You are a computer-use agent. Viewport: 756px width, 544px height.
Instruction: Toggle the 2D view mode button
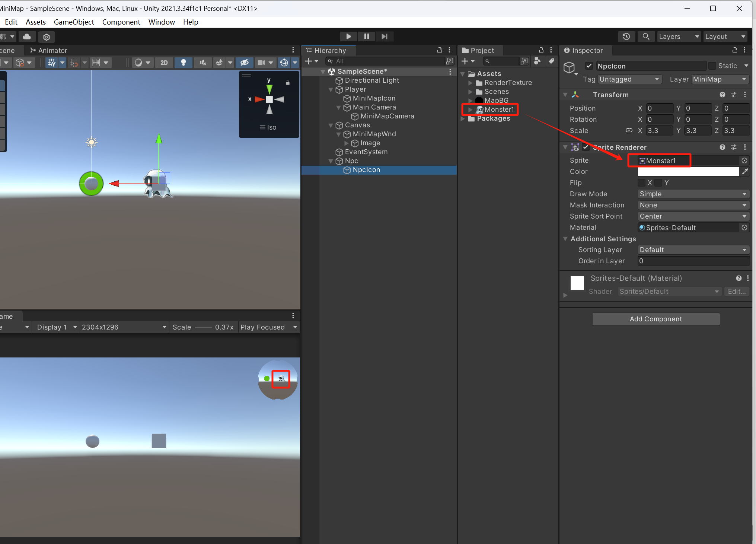click(x=164, y=63)
